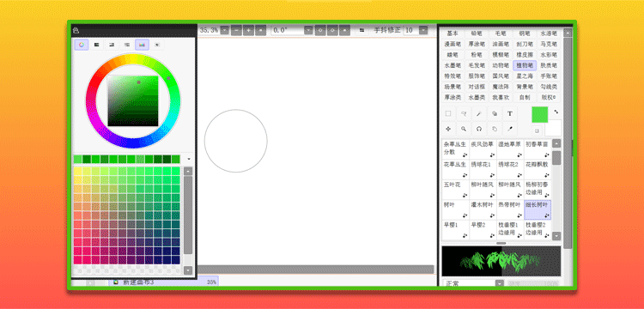Select the eyedropper color picker tool
644x309 pixels.
pos(510,129)
